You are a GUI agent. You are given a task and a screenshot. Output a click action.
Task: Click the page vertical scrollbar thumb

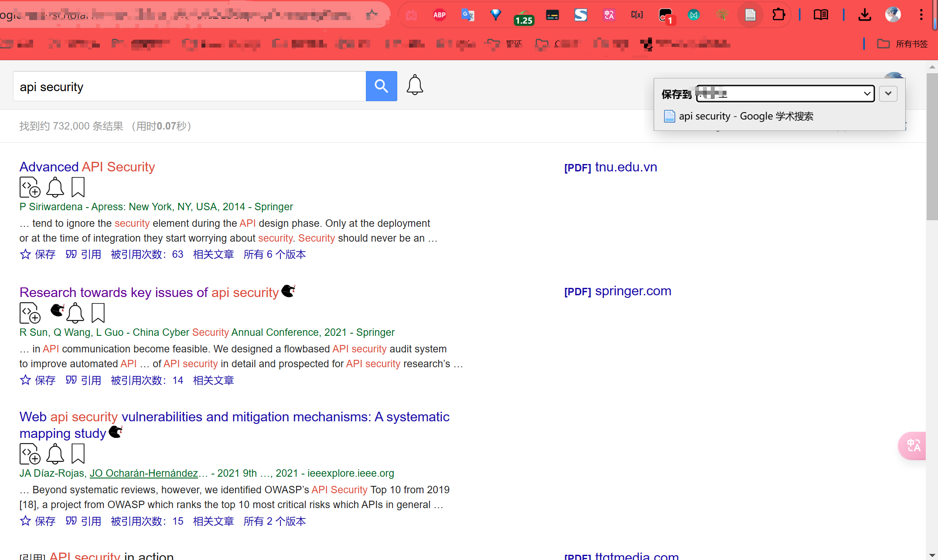click(x=931, y=146)
